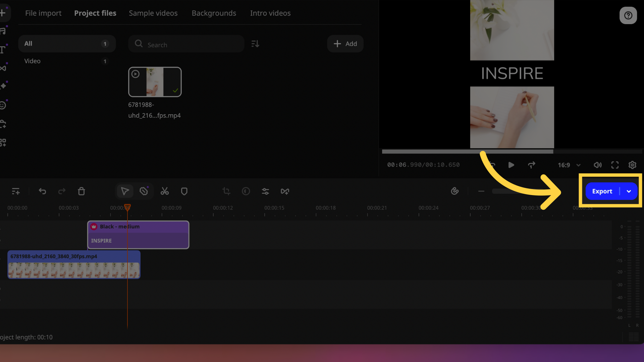
Task: Delete the selected clip with trash icon
Action: (82, 191)
